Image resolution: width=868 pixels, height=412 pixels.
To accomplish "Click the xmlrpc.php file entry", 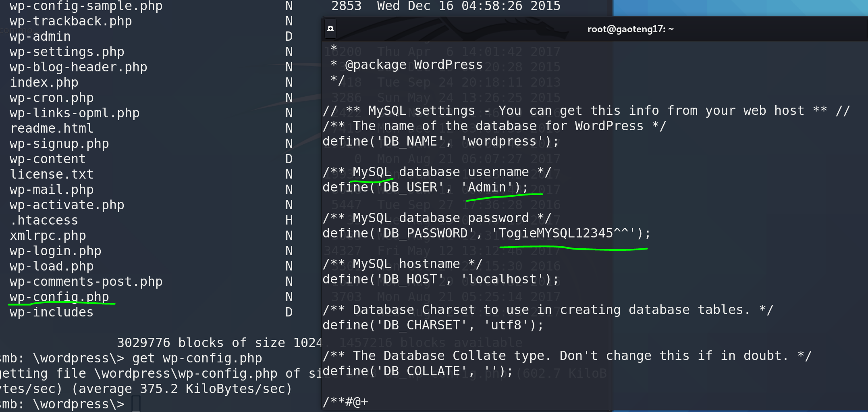I will coord(48,235).
